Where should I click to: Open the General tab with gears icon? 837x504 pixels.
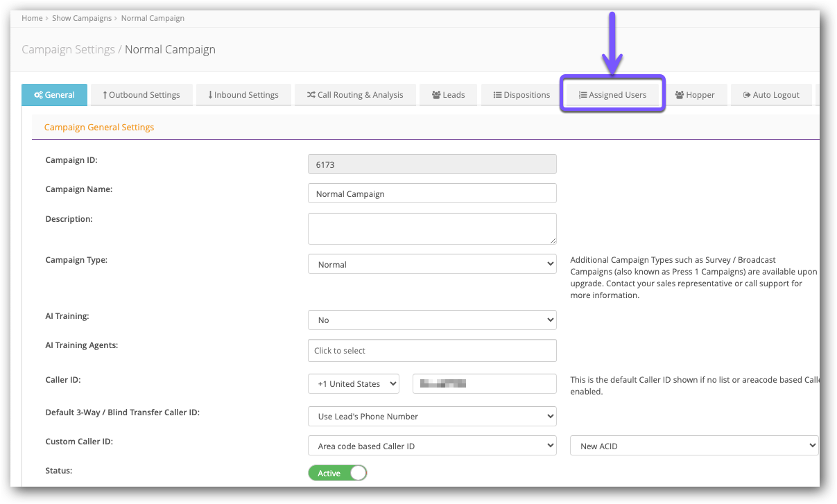(x=55, y=95)
